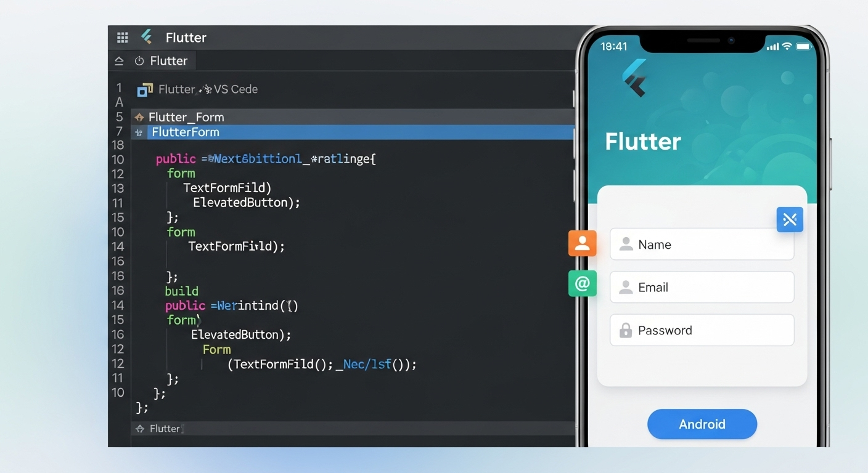The height and width of the screenshot is (473, 868).
Task: Click the Flutter logo in the toolbar
Action: (146, 37)
